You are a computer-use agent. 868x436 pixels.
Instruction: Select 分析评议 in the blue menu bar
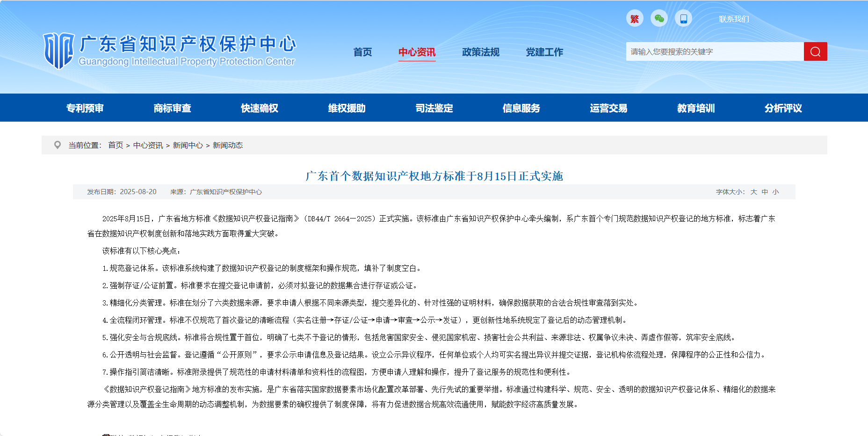pyautogui.click(x=783, y=108)
